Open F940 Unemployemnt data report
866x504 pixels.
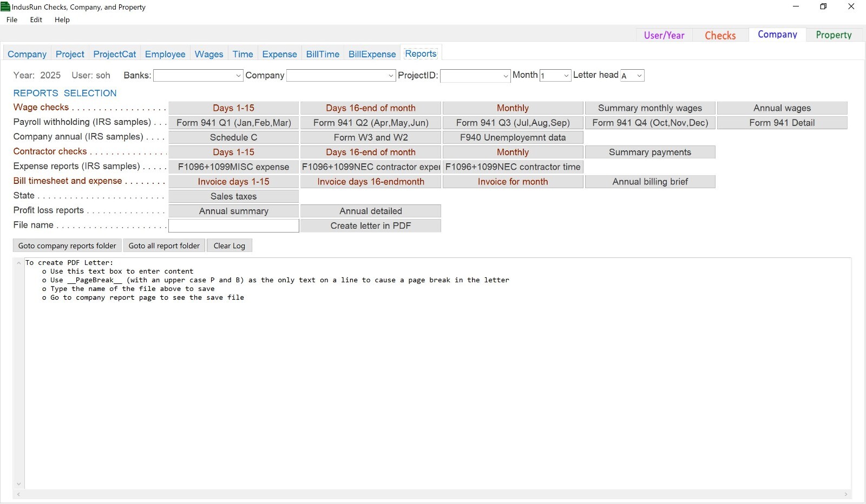tap(513, 137)
